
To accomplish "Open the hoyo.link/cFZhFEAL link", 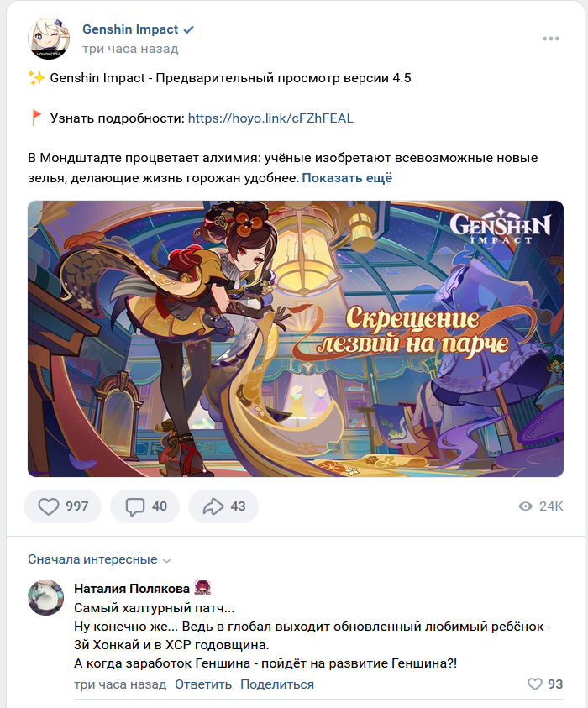I will [270, 118].
